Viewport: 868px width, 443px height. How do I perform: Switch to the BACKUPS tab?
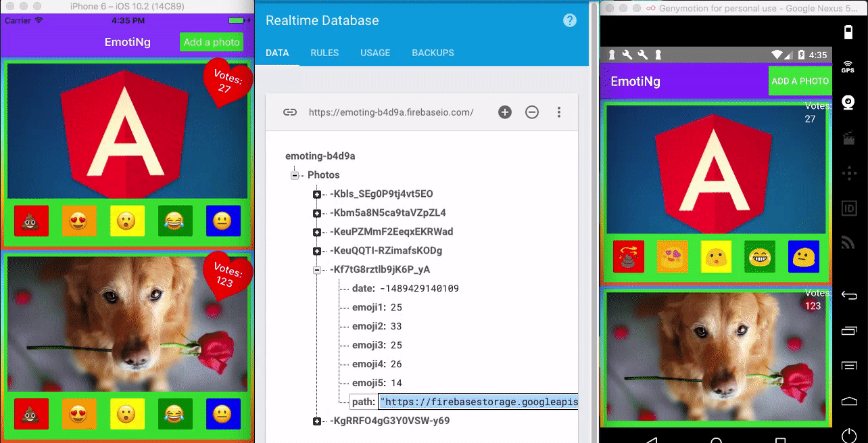tap(433, 53)
